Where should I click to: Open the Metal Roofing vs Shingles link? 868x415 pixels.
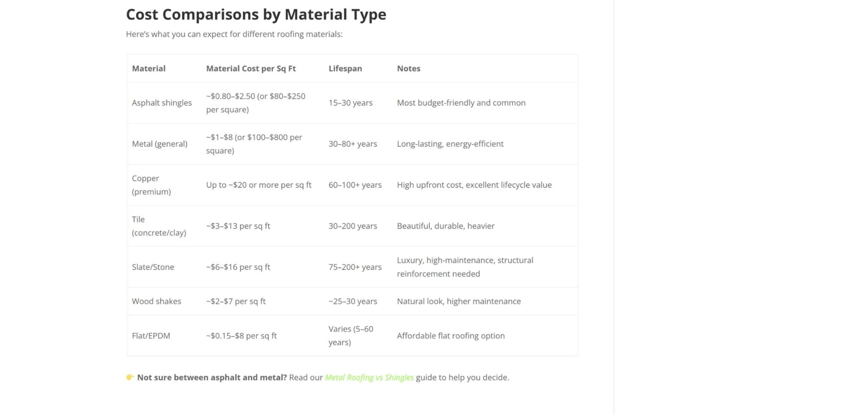[x=369, y=377]
